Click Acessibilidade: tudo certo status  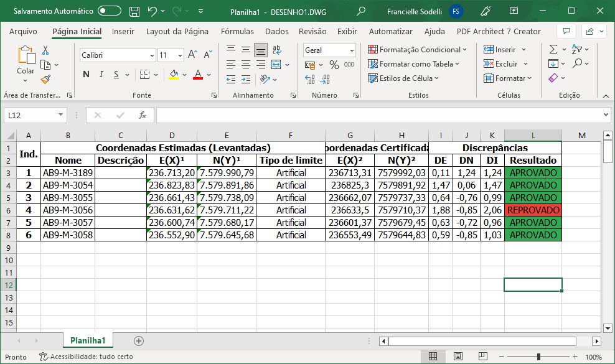click(86, 357)
